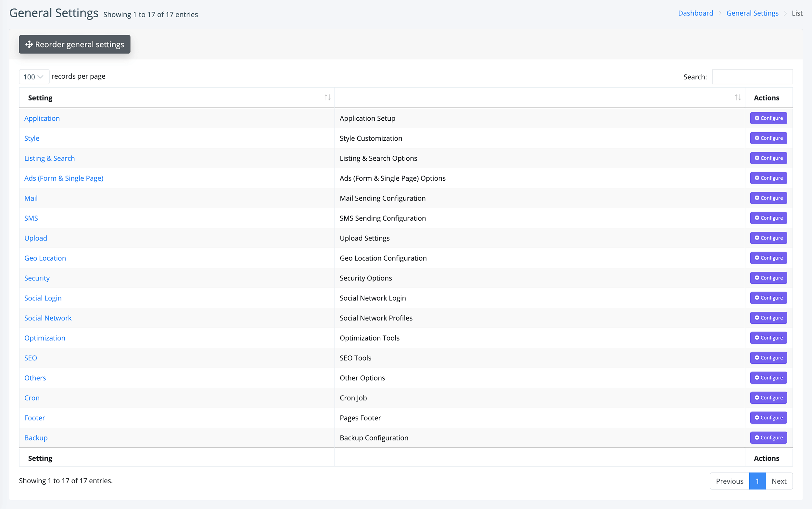
Task: Open the Optimization setting link
Action: [x=45, y=338]
